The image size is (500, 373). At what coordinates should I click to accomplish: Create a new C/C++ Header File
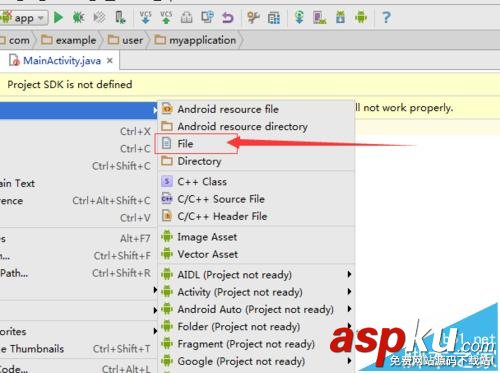click(256, 216)
